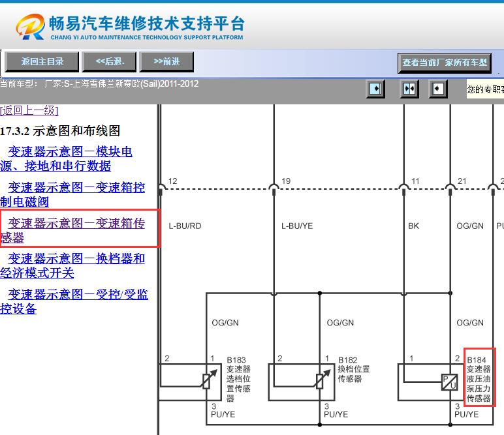The image size is (504, 435).
Task: Click OG/GN label above B183 sensor
Action: (x=225, y=323)
